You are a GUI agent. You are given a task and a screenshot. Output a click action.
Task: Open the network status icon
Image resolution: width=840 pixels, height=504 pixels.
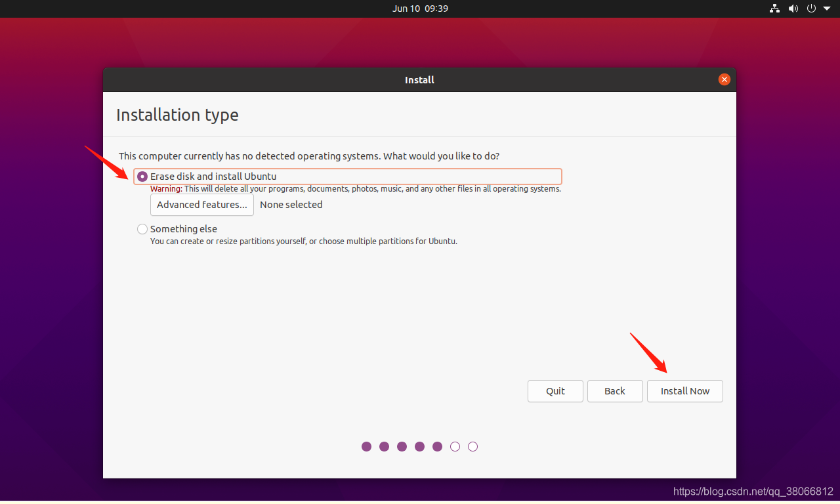tap(775, 9)
